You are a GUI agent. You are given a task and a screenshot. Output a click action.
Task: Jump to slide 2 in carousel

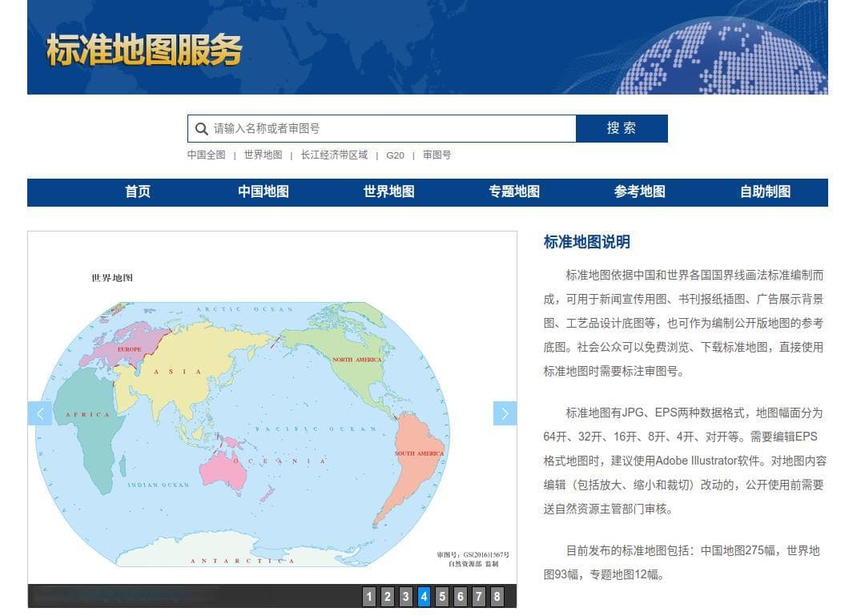387,597
